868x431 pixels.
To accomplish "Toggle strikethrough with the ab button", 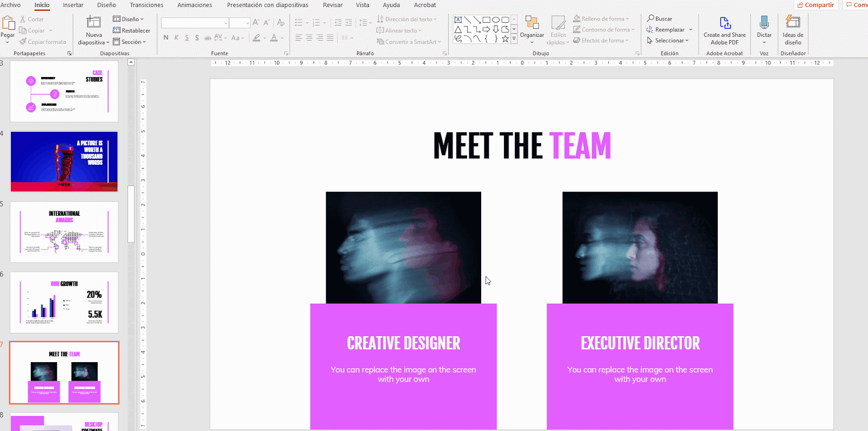I will point(207,37).
